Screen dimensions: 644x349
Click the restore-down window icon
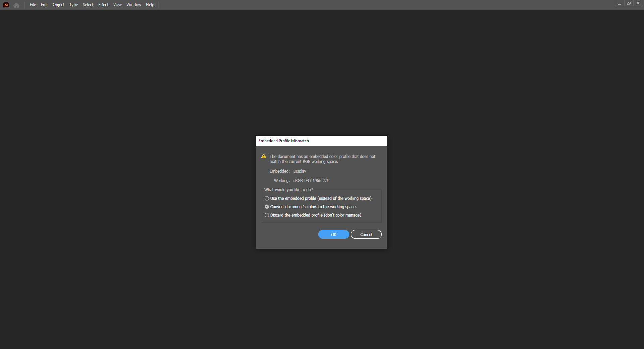click(629, 3)
